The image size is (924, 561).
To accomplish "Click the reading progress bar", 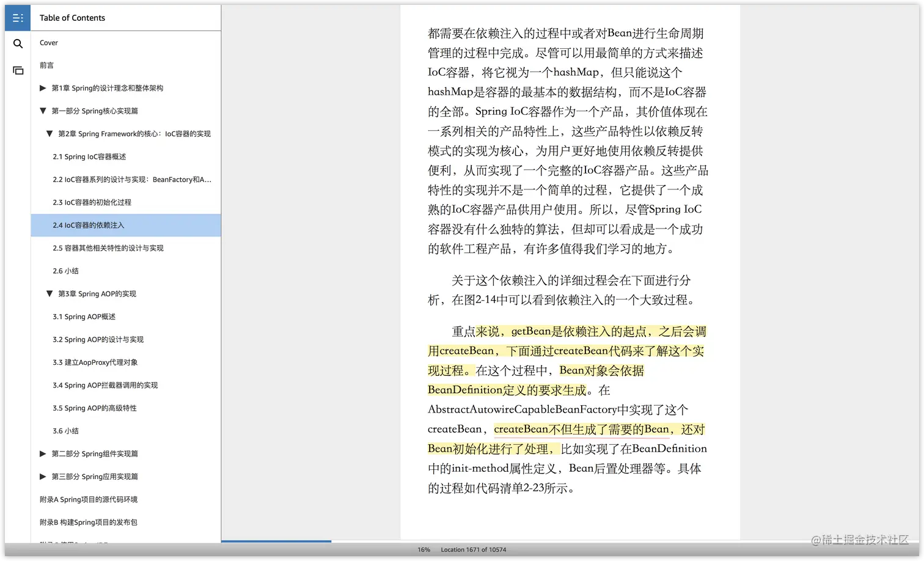I will 570,541.
